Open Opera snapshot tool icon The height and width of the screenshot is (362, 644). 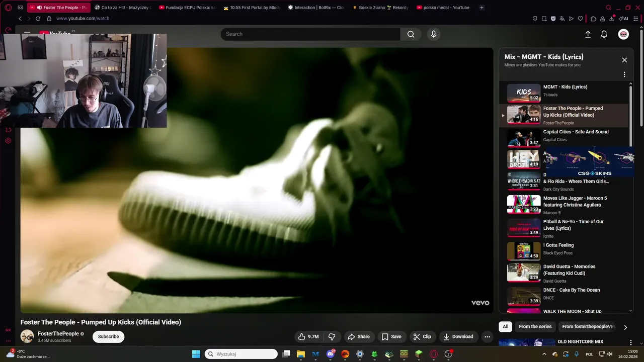pyautogui.click(x=544, y=19)
